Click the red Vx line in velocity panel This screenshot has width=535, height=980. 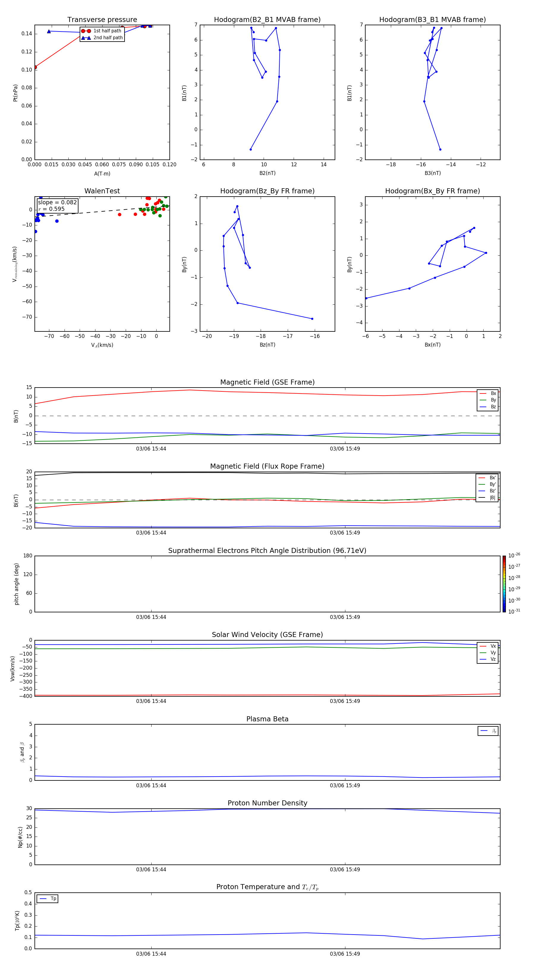click(x=267, y=695)
